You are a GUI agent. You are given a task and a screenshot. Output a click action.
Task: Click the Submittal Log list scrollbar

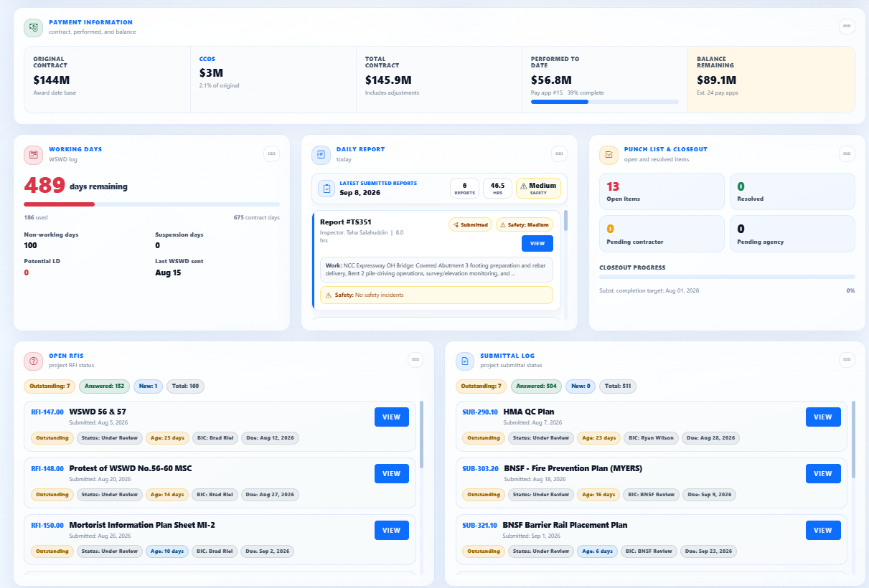coord(852,439)
